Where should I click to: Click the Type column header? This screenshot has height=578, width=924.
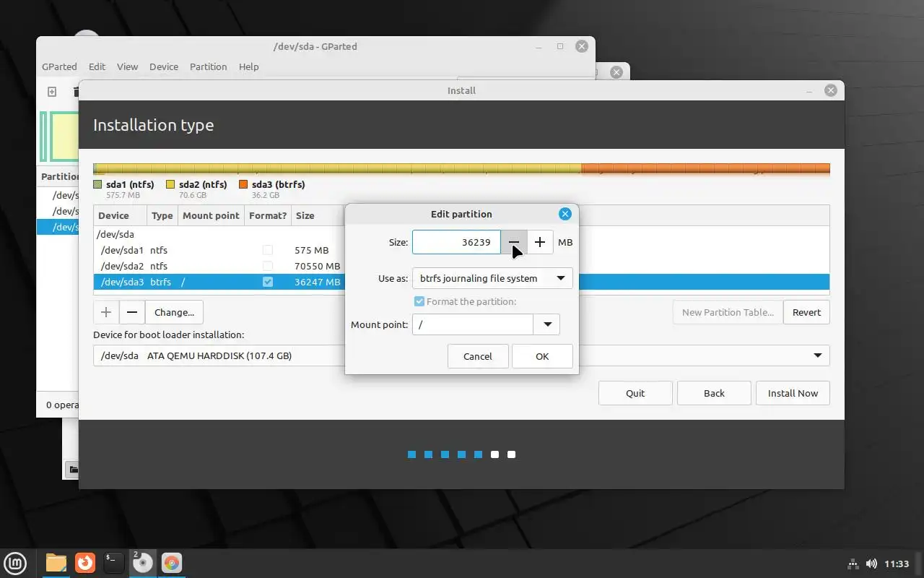[162, 215]
